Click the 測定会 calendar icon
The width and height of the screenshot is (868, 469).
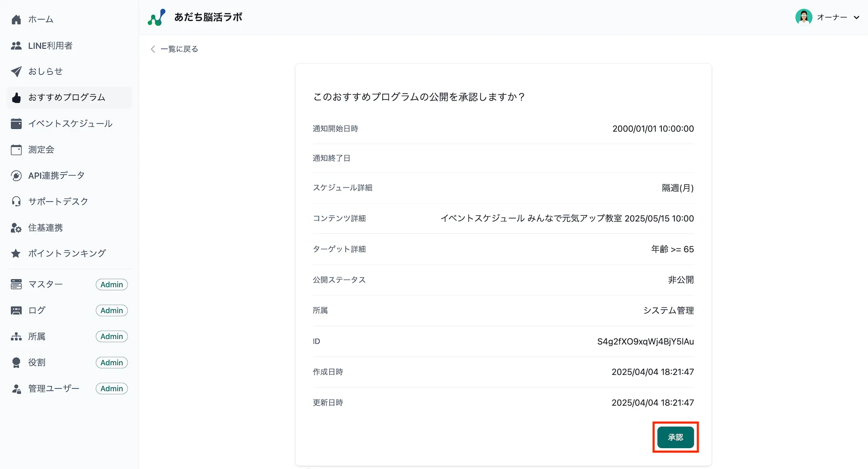16,149
